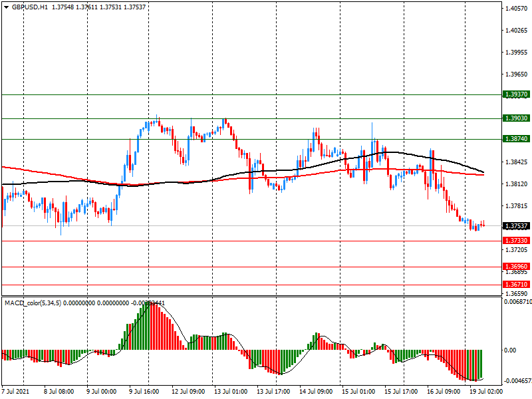
Task: Click the 7 Jul 2021 date label
Action: coord(17,392)
